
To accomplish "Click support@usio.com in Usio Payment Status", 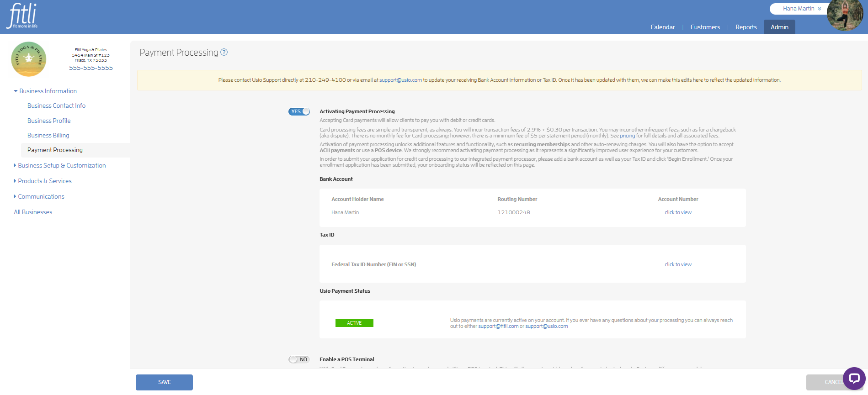I will (547, 326).
